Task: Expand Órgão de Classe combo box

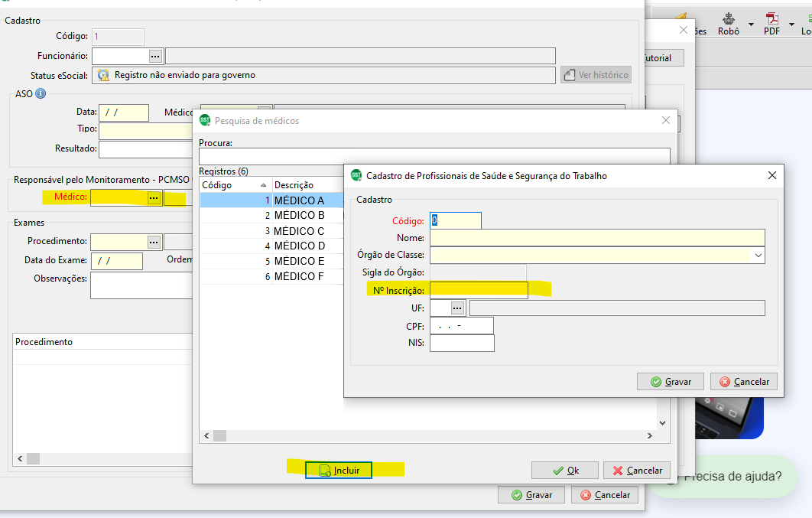Action: pyautogui.click(x=758, y=256)
